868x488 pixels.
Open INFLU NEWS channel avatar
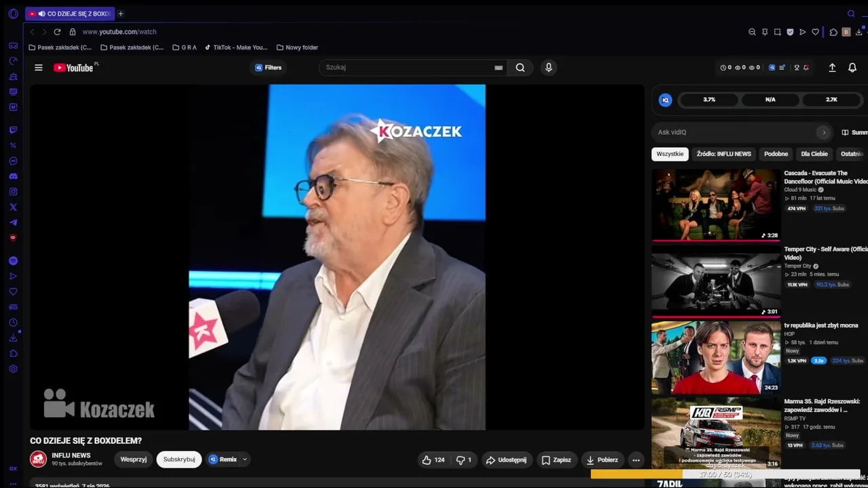pos(38,460)
